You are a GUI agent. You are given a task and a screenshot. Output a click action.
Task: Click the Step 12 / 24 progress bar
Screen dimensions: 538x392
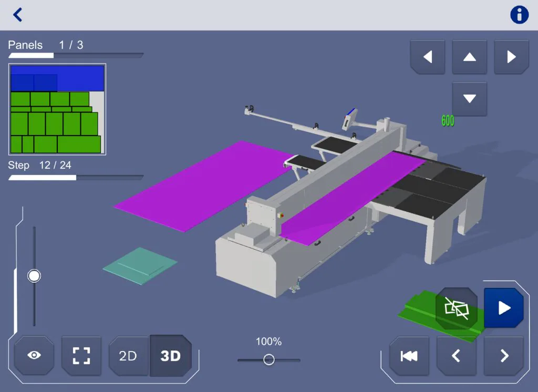tap(76, 178)
